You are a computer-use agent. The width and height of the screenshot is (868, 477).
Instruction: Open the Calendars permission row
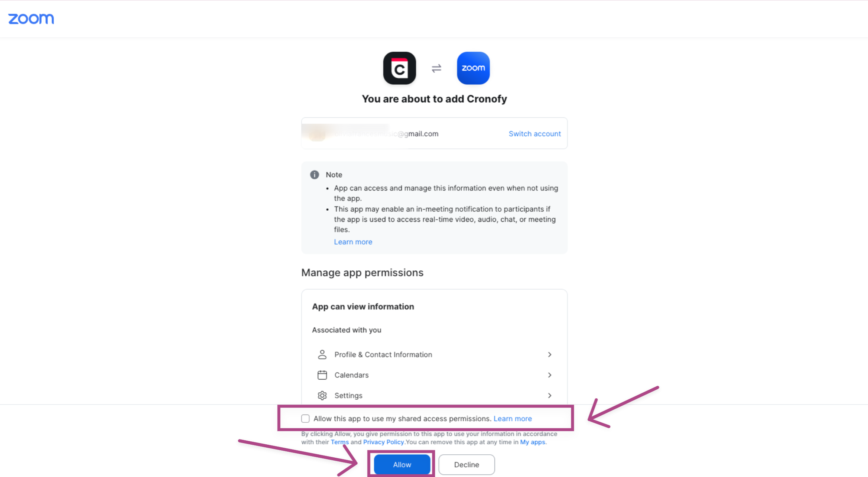434,375
